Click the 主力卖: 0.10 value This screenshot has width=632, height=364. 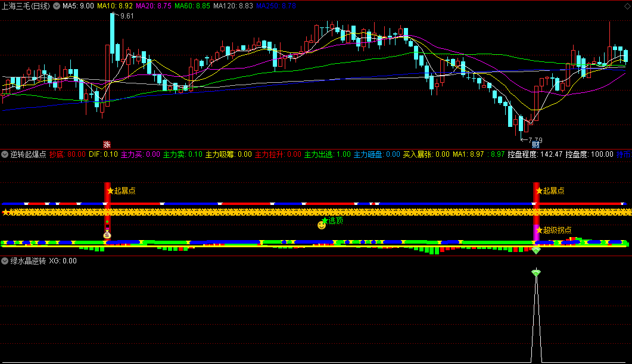pos(183,154)
